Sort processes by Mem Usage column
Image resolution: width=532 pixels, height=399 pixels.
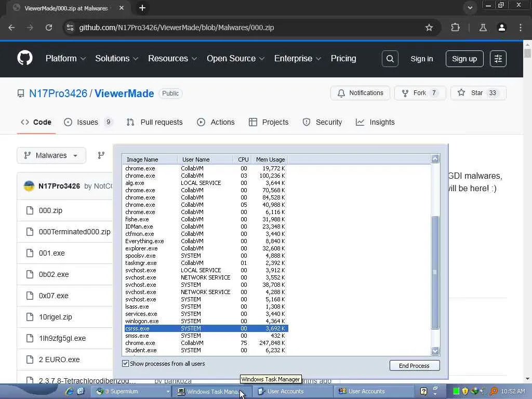270,159
